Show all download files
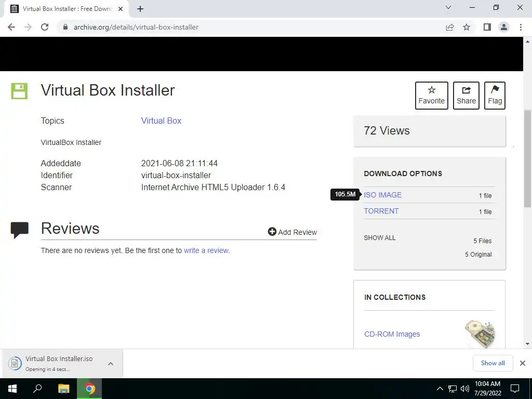The width and height of the screenshot is (532, 399). pyautogui.click(x=380, y=238)
